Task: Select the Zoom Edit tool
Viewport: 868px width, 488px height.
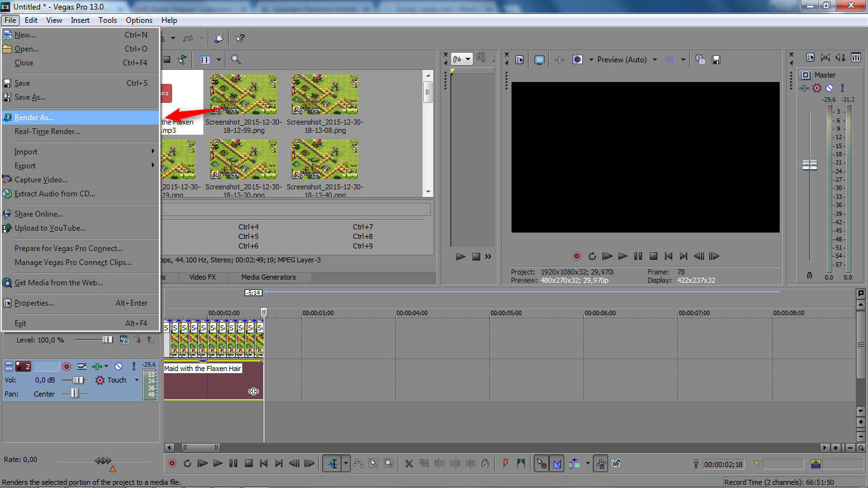Action: [388, 464]
